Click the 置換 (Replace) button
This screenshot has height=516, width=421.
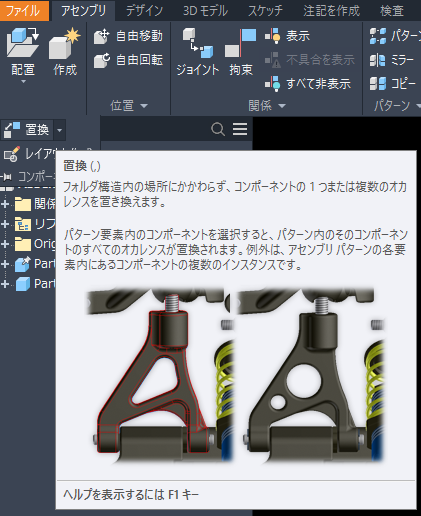[27, 130]
